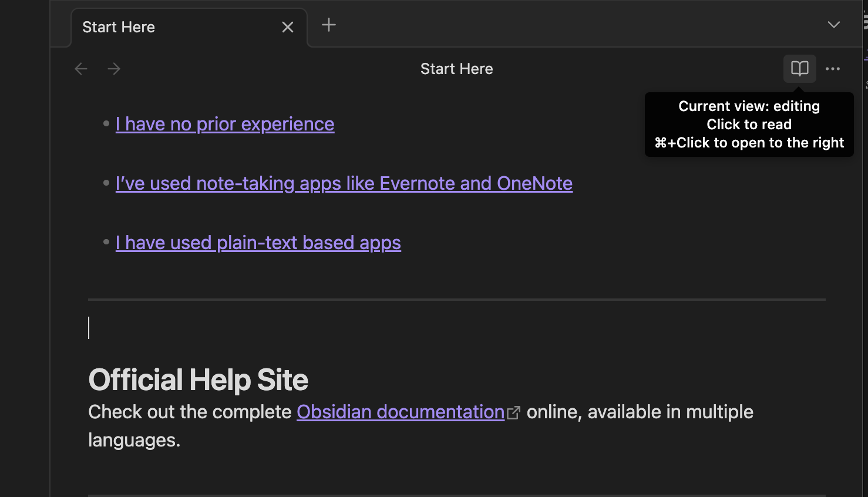
Task: Click the Start Here title in the header
Action: click(x=456, y=69)
